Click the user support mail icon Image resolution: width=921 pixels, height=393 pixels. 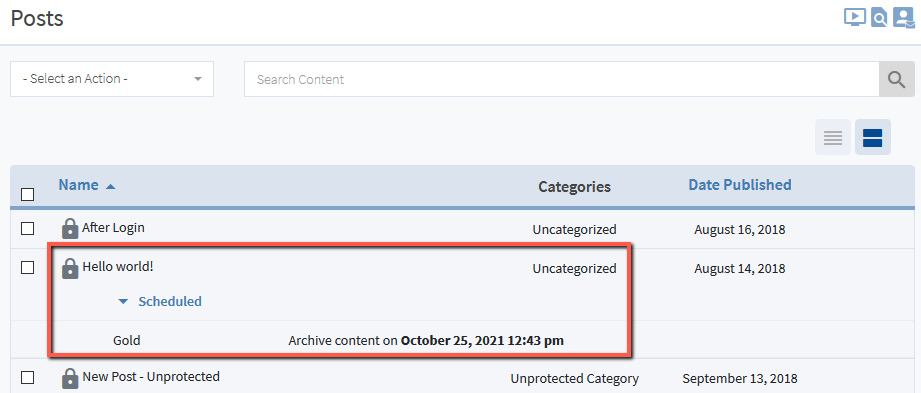[903, 18]
